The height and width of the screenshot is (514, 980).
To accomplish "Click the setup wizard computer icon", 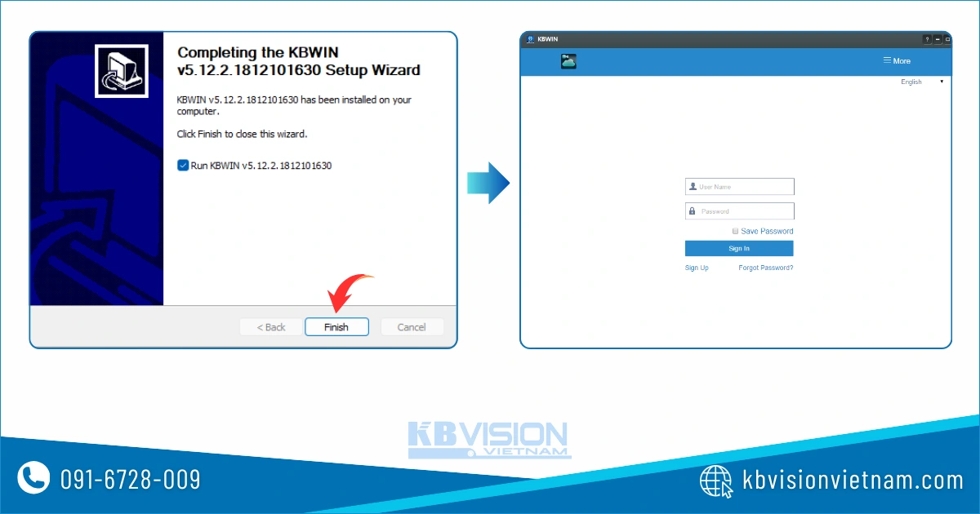I will tap(121, 71).
